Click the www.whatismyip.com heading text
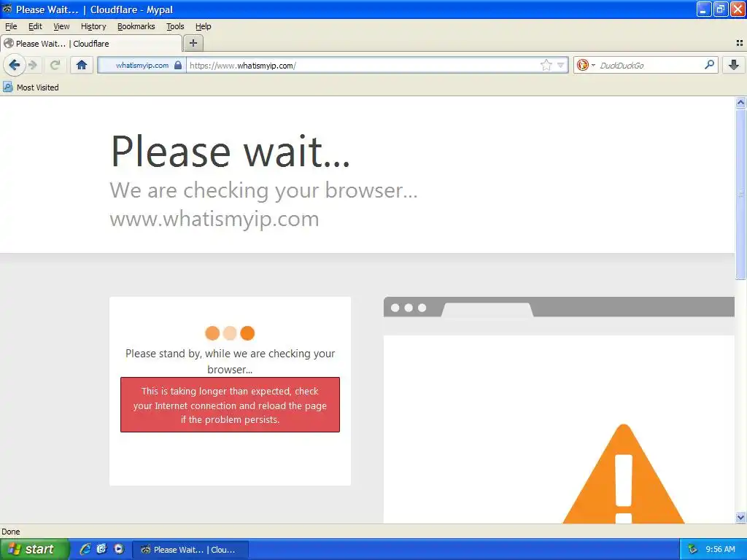Screen dimensions: 747x560 pos(214,219)
